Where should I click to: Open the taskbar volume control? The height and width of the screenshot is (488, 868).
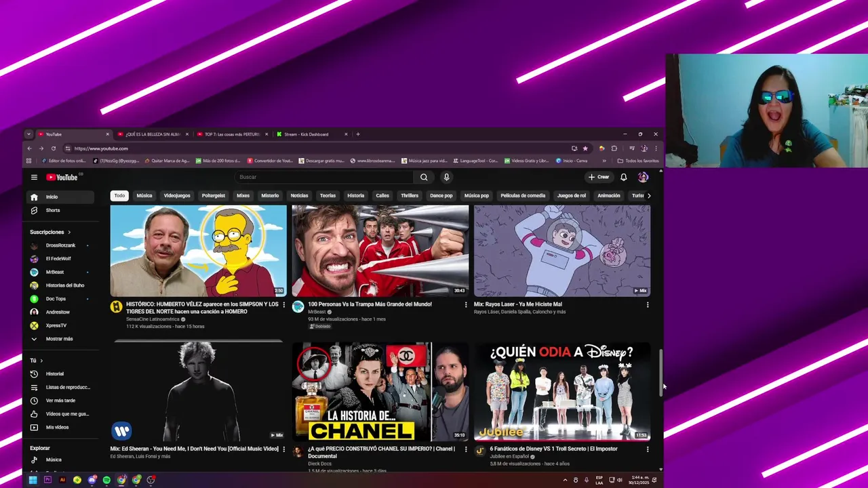620,480
